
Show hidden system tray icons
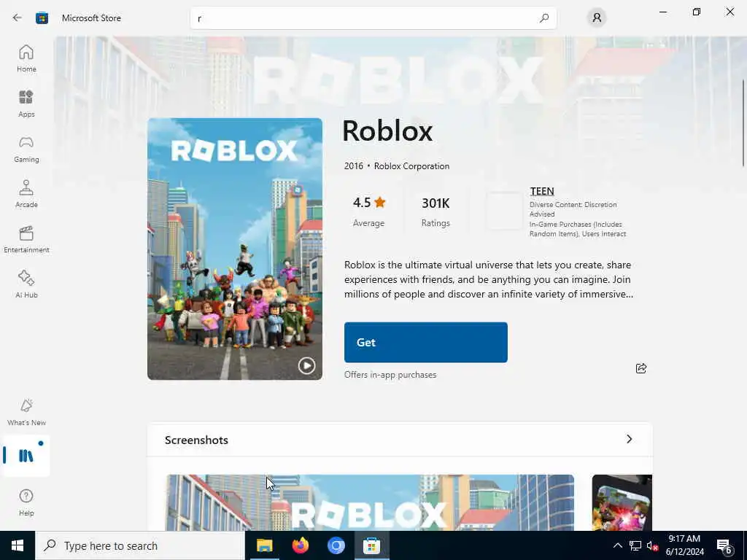click(617, 545)
